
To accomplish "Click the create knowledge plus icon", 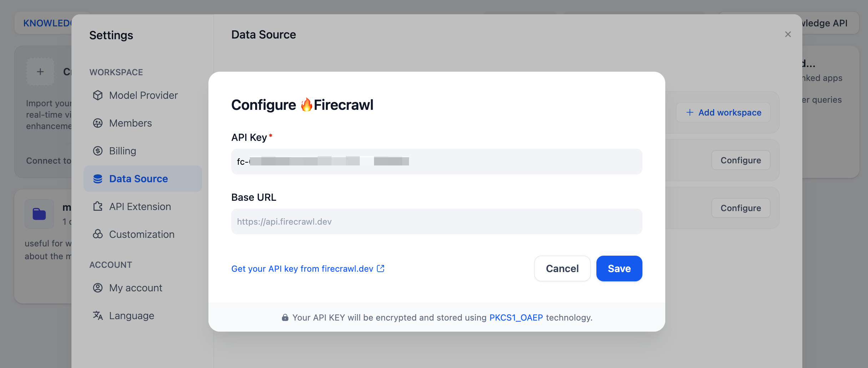I will coord(40,72).
